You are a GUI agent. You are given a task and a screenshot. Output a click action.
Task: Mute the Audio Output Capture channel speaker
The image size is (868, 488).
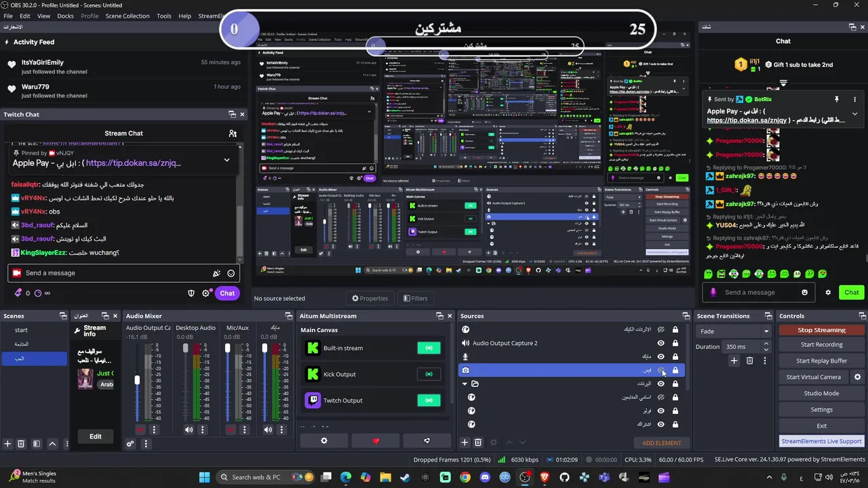[140, 430]
